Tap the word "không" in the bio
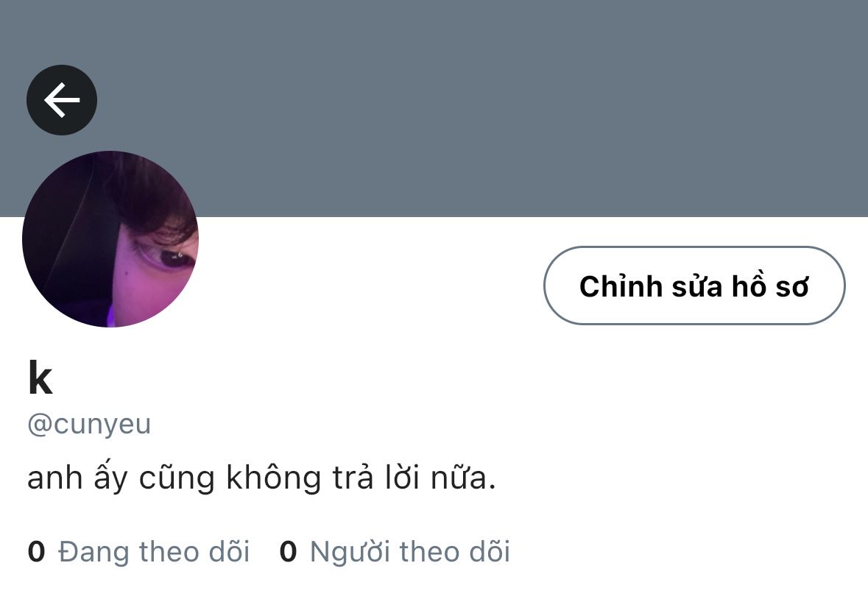Image resolution: width=868 pixels, height=613 pixels. [x=273, y=478]
